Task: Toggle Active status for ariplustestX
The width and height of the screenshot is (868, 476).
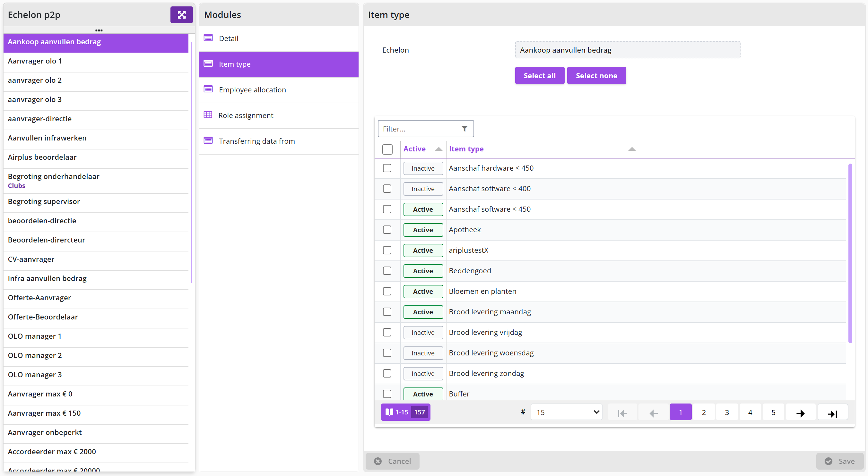Action: pyautogui.click(x=423, y=250)
